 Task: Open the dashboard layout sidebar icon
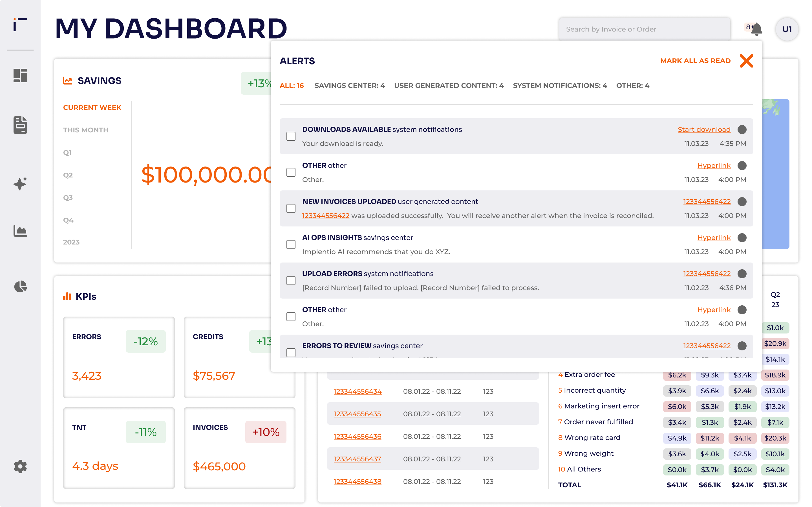click(20, 75)
